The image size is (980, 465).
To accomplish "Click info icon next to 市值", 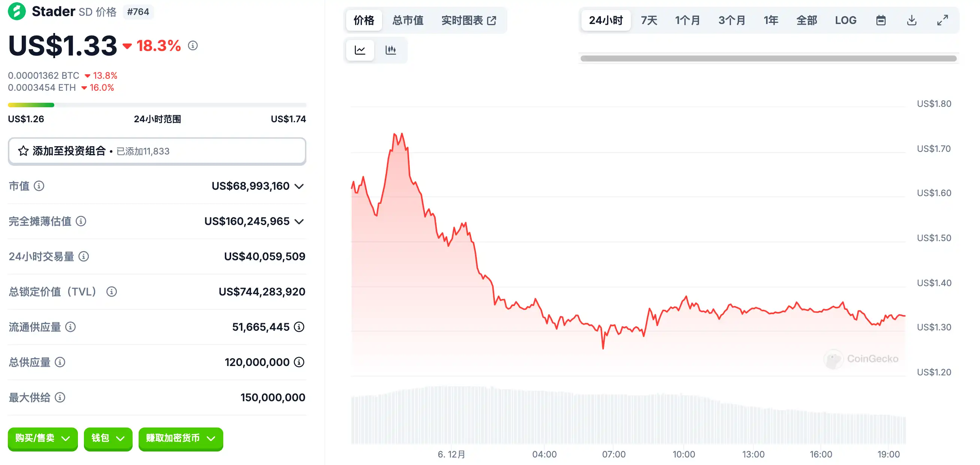I will (39, 186).
